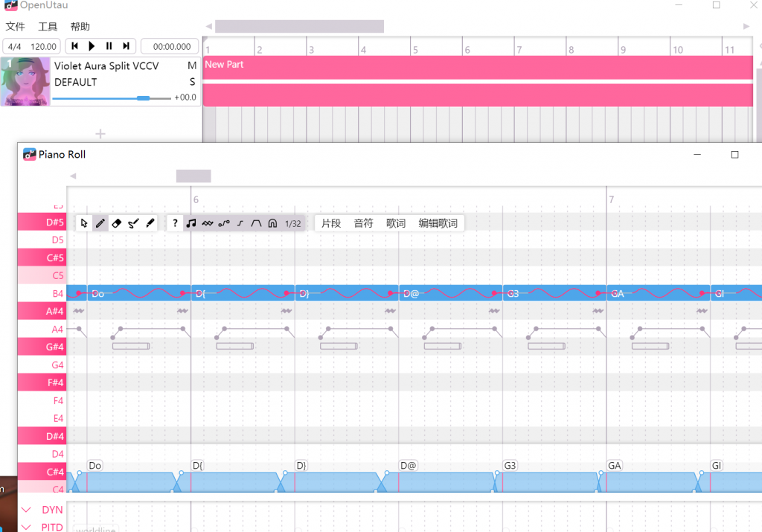Toggle note tips question mark icon

[x=175, y=223]
